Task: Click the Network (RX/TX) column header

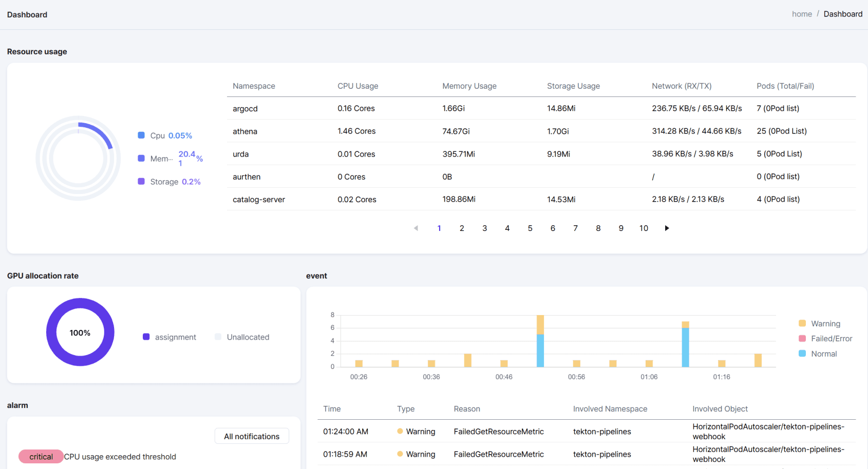Action: pos(682,86)
